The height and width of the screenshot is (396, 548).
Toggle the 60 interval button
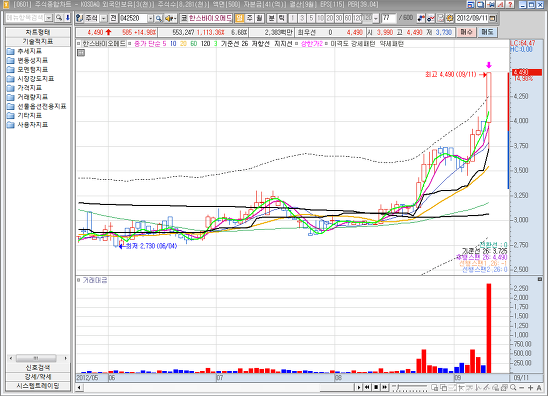click(348, 18)
